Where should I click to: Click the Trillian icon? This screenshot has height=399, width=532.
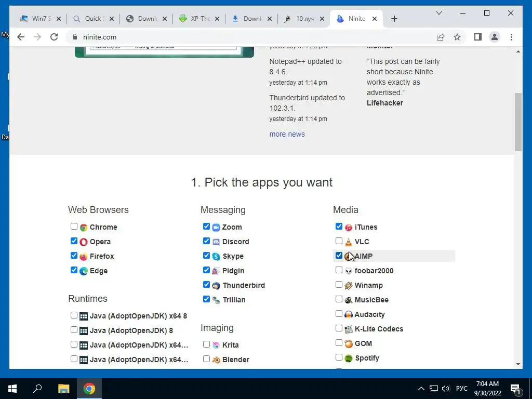tap(216, 300)
